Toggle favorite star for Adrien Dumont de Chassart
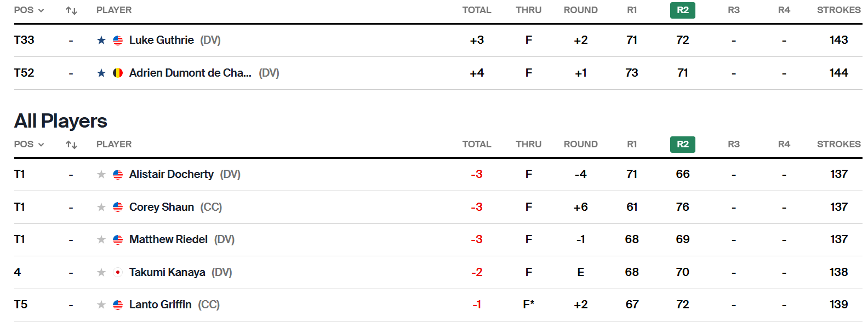Screen dimensions: 868x322 click(x=101, y=73)
